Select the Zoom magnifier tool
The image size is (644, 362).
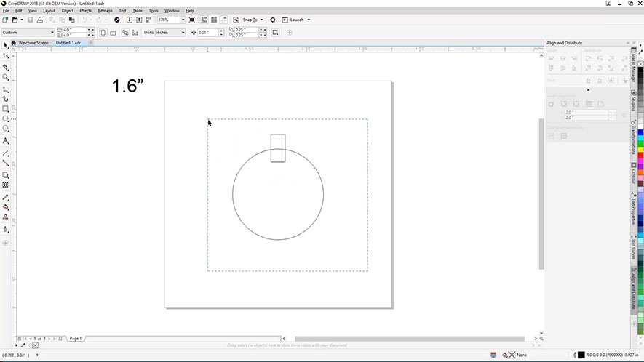(6, 77)
